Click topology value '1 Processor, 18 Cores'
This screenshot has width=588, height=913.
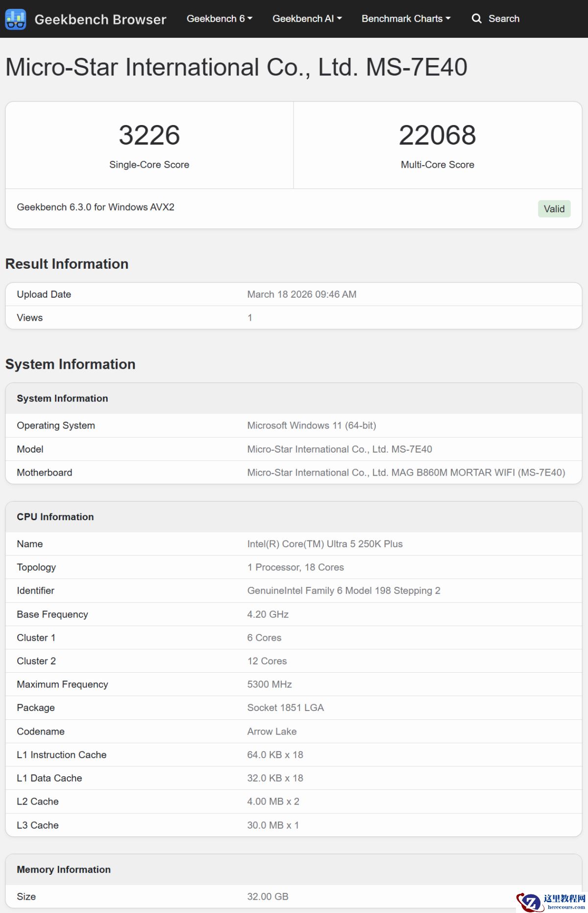(295, 567)
